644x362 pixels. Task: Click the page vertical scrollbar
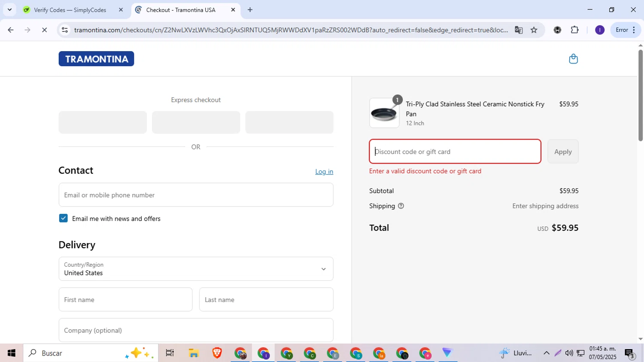point(641,95)
